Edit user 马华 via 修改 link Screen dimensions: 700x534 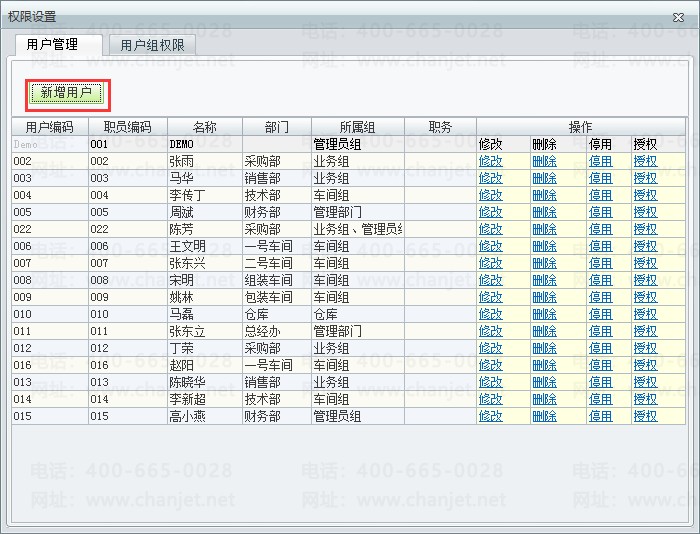[490, 178]
